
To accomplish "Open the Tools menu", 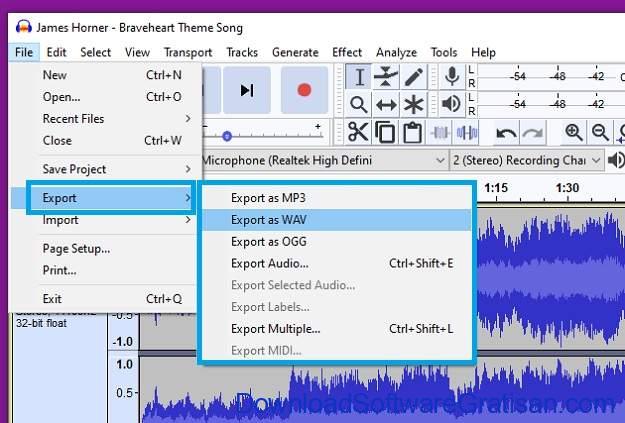I will [444, 52].
